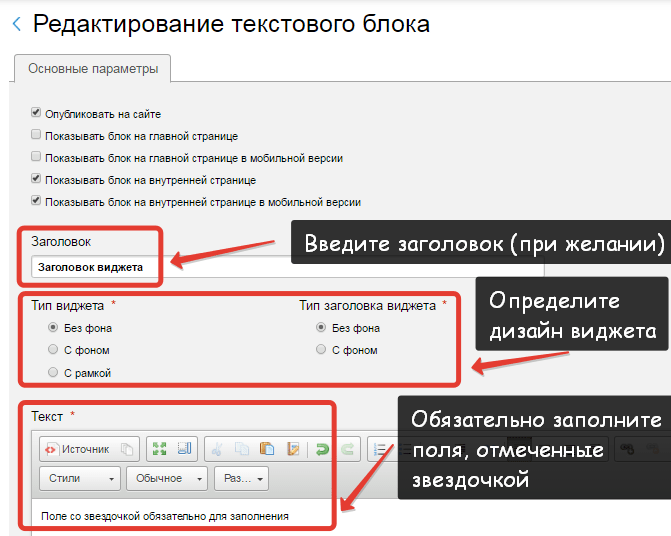
Task: Click the Maximize editor icon in the toolbar
Action: (x=161, y=449)
